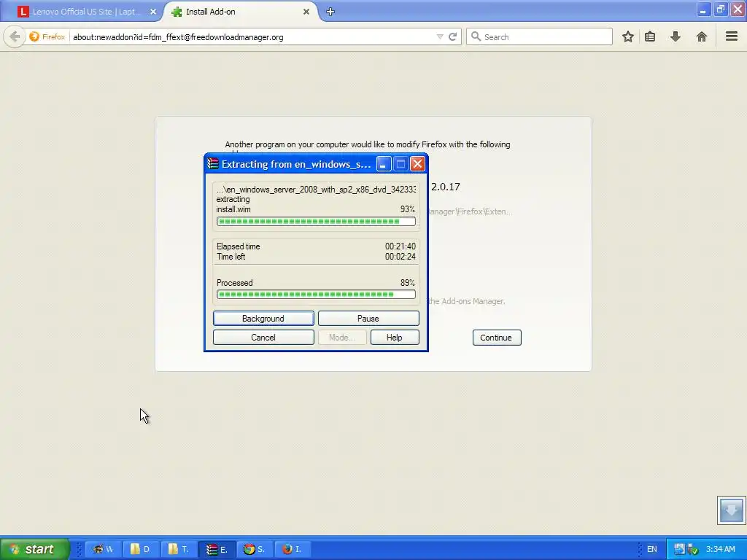Select the WinRAR E taskbar item

[216, 549]
